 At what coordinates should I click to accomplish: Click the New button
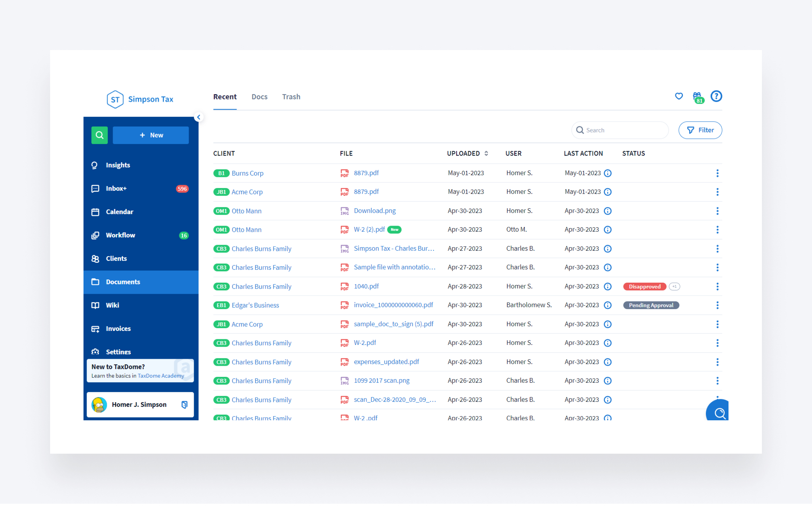pos(151,135)
